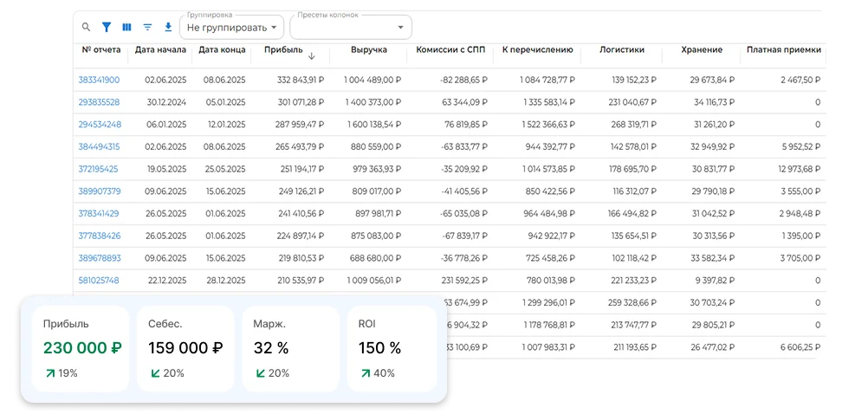868x414 pixels.
Task: Select the paid acceptance cell 12 973,68 ₽
Action: [799, 169]
